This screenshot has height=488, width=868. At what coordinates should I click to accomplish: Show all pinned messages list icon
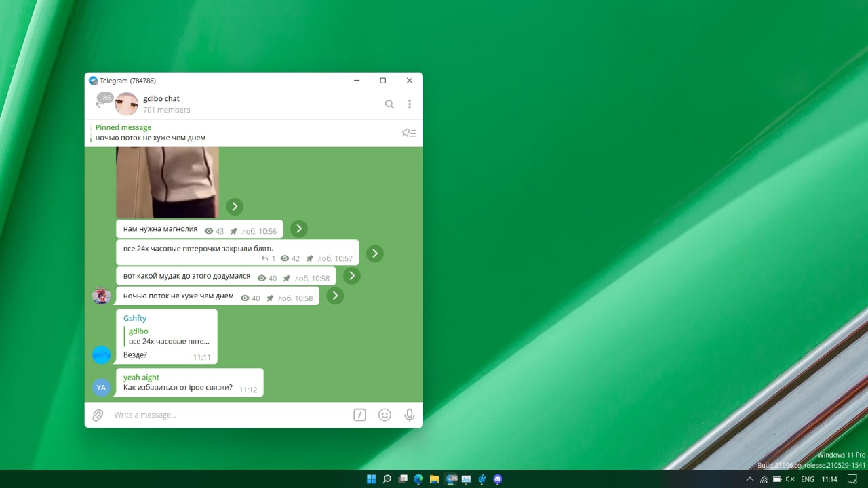tap(409, 133)
